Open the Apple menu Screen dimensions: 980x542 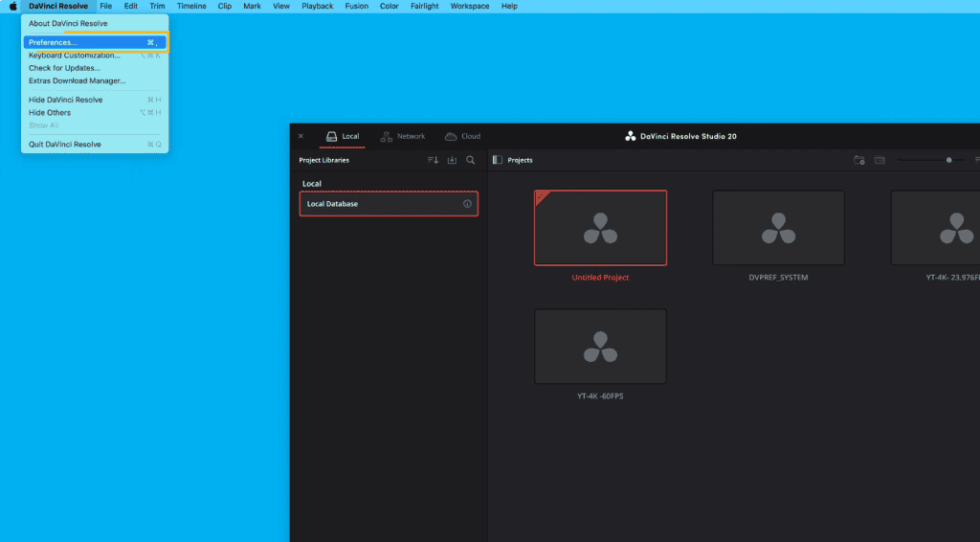click(x=12, y=7)
